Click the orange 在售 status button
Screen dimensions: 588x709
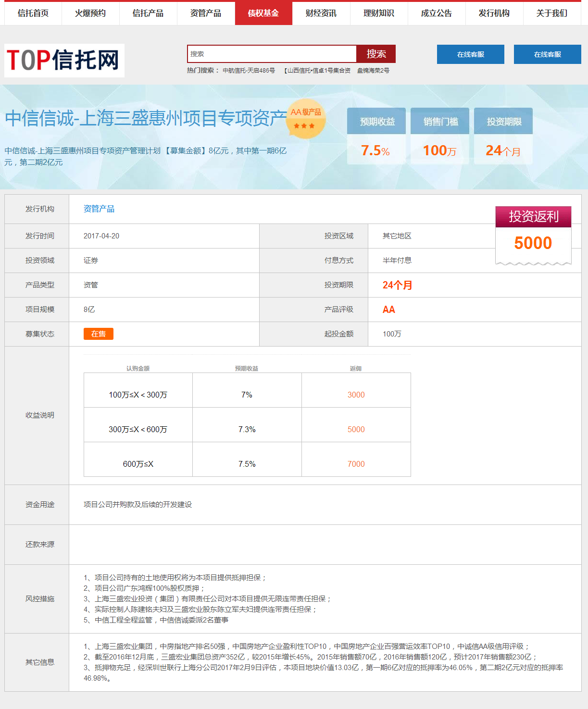click(x=99, y=334)
